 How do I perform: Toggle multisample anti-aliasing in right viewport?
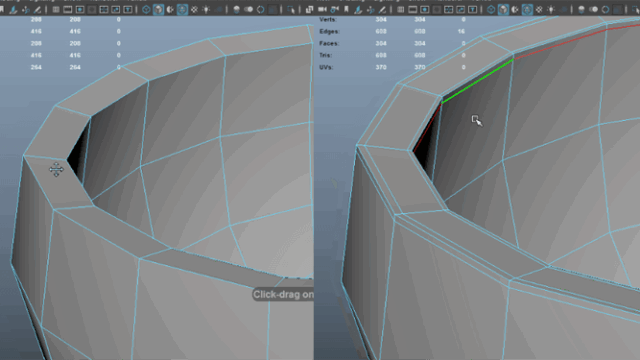click(605, 9)
